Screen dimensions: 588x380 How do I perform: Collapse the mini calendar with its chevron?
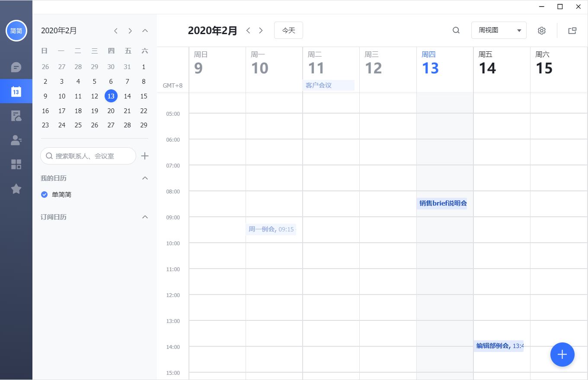tap(145, 31)
